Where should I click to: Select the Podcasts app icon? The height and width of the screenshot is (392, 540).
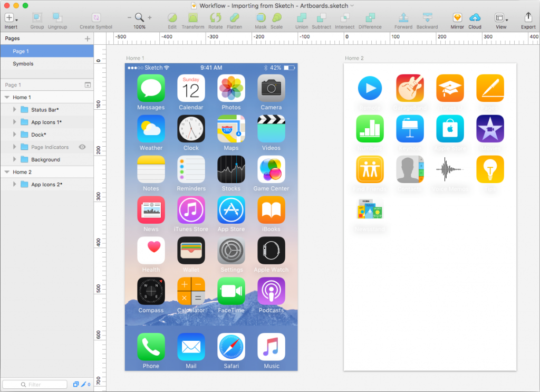click(271, 291)
